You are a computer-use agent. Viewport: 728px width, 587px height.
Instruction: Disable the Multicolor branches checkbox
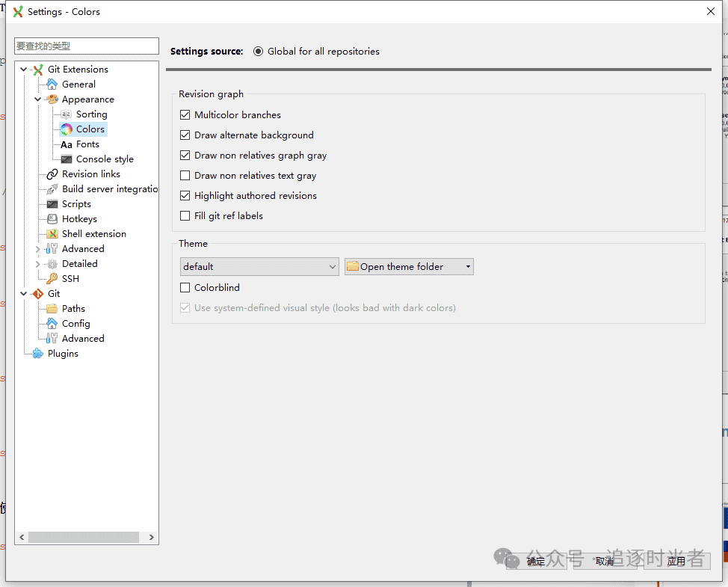184,115
